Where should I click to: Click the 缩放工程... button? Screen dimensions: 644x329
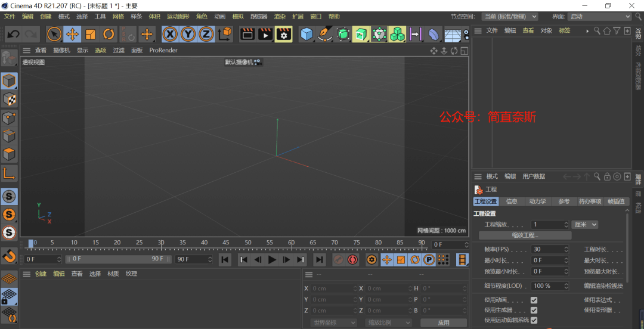point(525,235)
